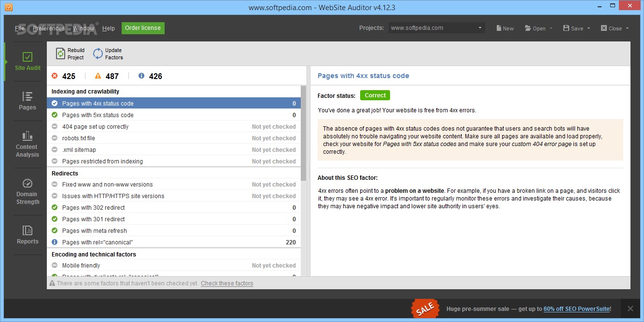The height and width of the screenshot is (322, 644).
Task: Filter by blue info count 426
Action: click(150, 76)
